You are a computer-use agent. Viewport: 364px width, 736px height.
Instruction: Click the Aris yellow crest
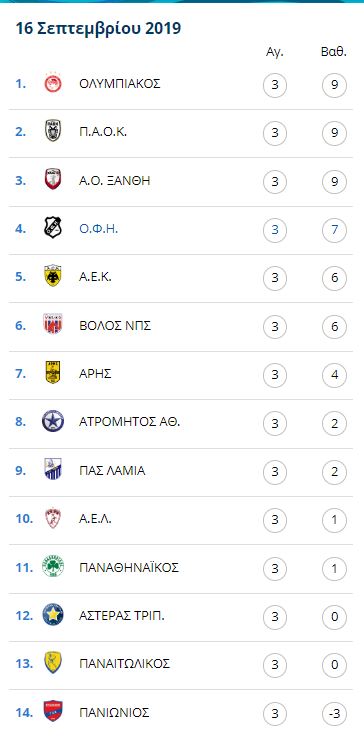coord(53,374)
